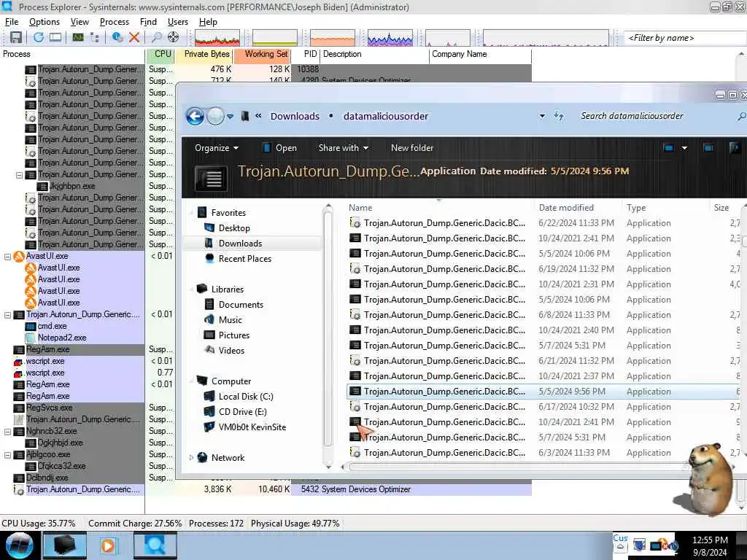The height and width of the screenshot is (560, 747).
Task: Sort by the Working Set column header
Action: (x=262, y=54)
